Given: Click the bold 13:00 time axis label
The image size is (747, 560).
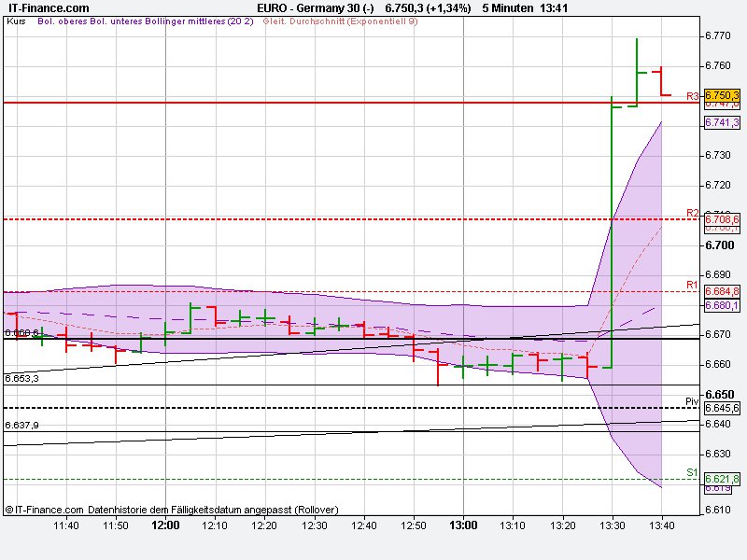Looking at the screenshot, I should pos(464,524).
